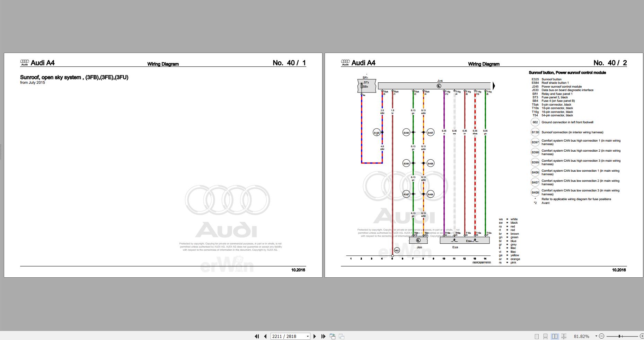Click the 'Refer to applicable wiring diagram for fuse positions' note
644x340 pixels.
(x=576, y=199)
